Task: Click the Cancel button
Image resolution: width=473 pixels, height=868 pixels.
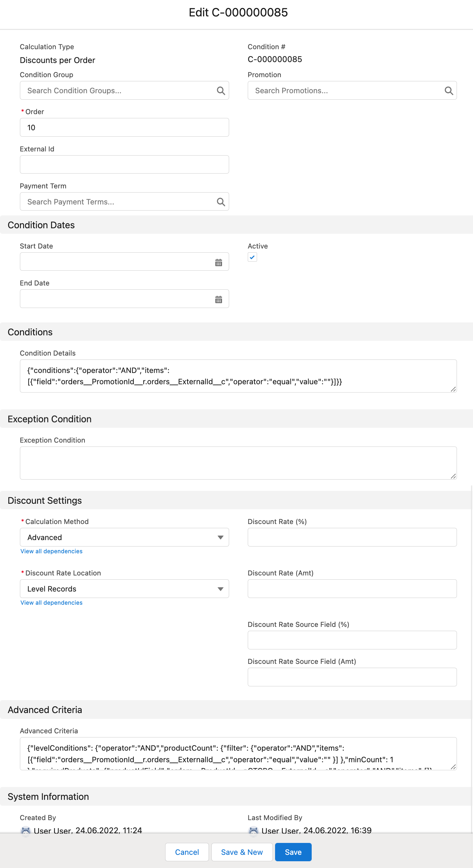Action: (187, 852)
